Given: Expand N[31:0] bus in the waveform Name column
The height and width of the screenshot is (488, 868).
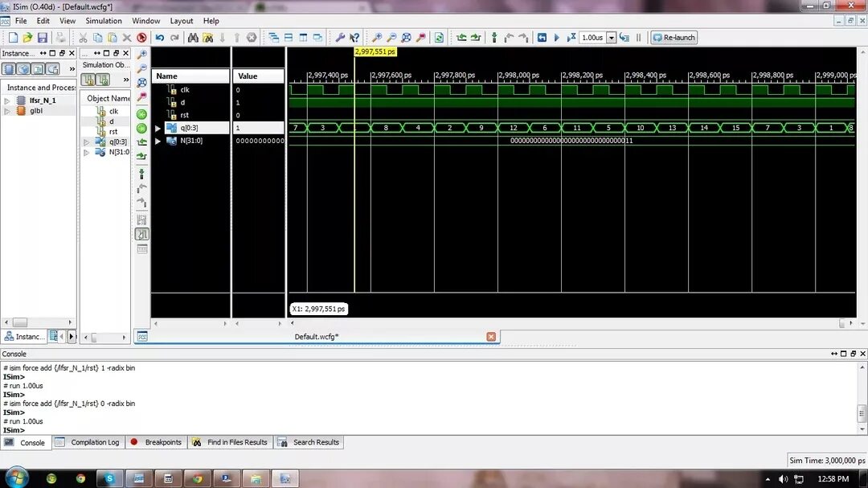Looking at the screenshot, I should [x=158, y=141].
